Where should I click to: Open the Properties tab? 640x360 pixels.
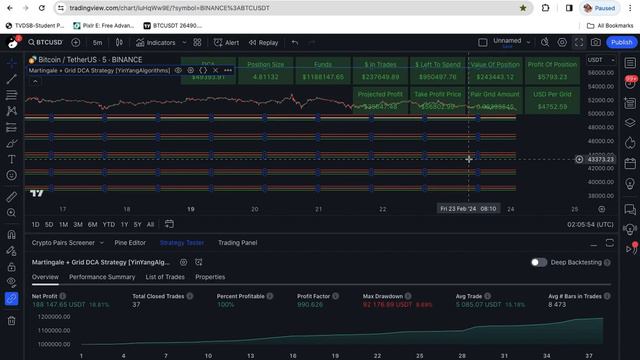tap(210, 277)
